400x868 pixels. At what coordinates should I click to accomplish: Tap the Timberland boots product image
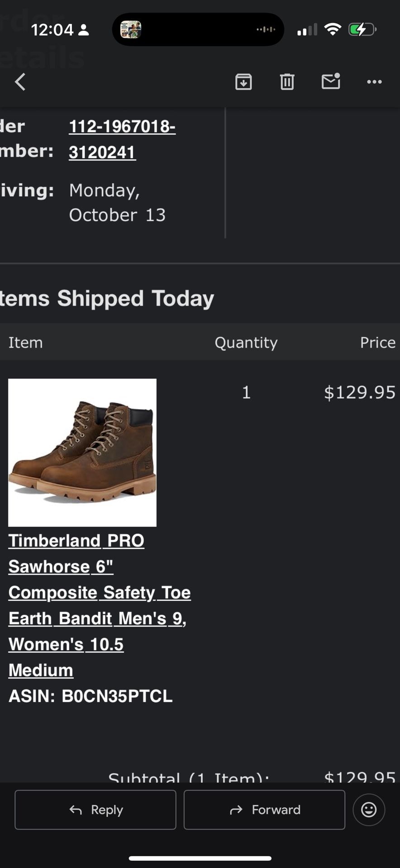[82, 453]
